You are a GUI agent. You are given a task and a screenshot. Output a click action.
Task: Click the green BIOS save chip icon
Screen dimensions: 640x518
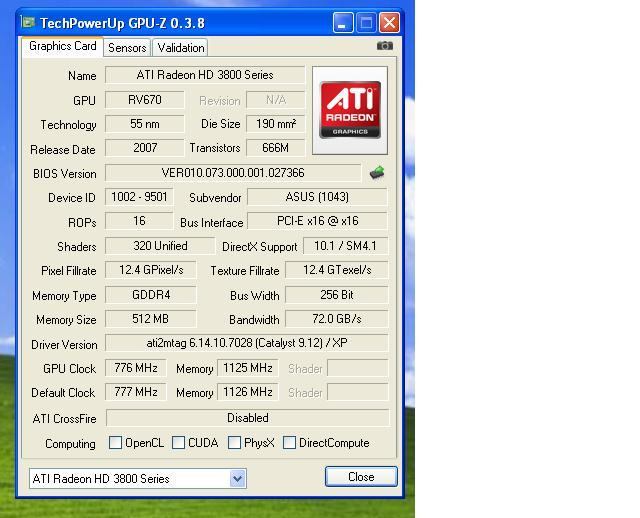(x=377, y=173)
